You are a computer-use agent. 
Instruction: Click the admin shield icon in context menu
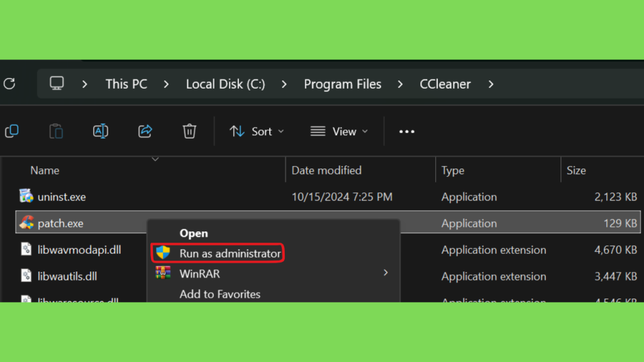(x=163, y=253)
